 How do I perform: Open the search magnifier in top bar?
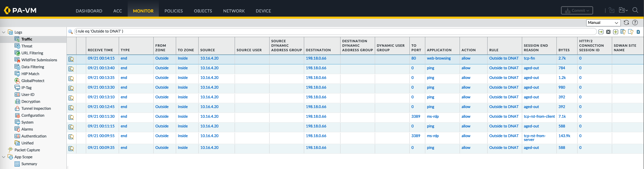point(635,10)
